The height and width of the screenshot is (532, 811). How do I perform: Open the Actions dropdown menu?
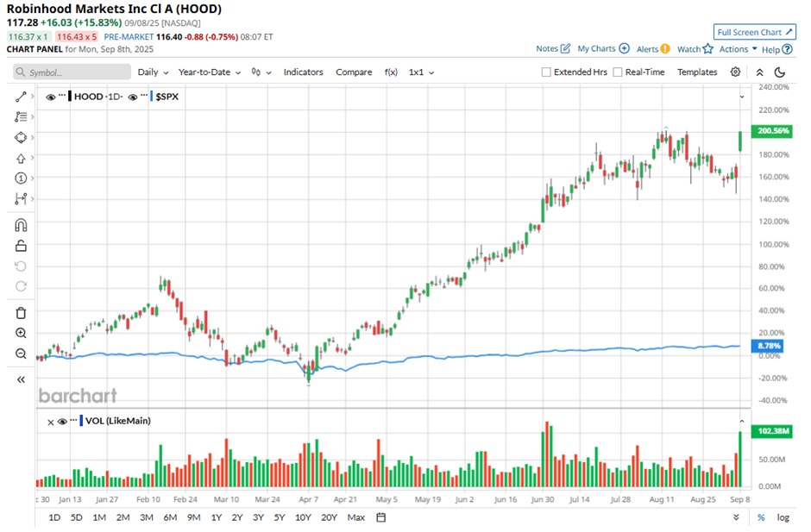pyautogui.click(x=738, y=49)
